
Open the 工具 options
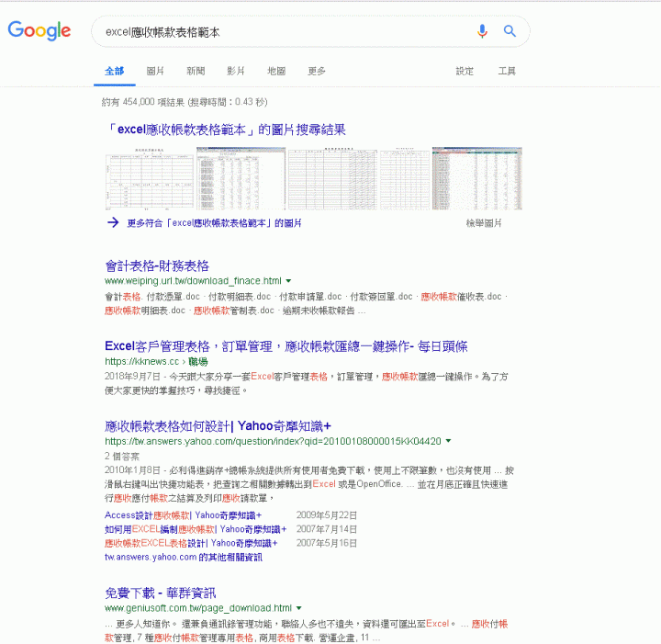click(x=507, y=71)
